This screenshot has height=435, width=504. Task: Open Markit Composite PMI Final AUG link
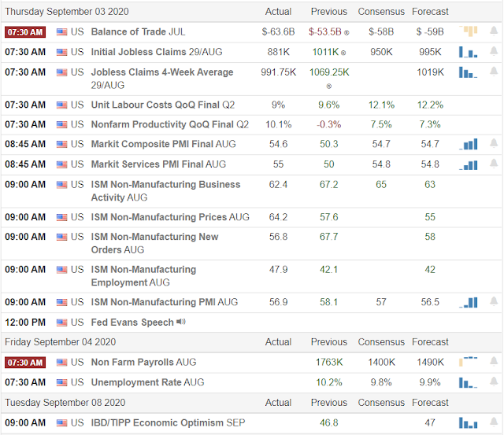point(164,144)
